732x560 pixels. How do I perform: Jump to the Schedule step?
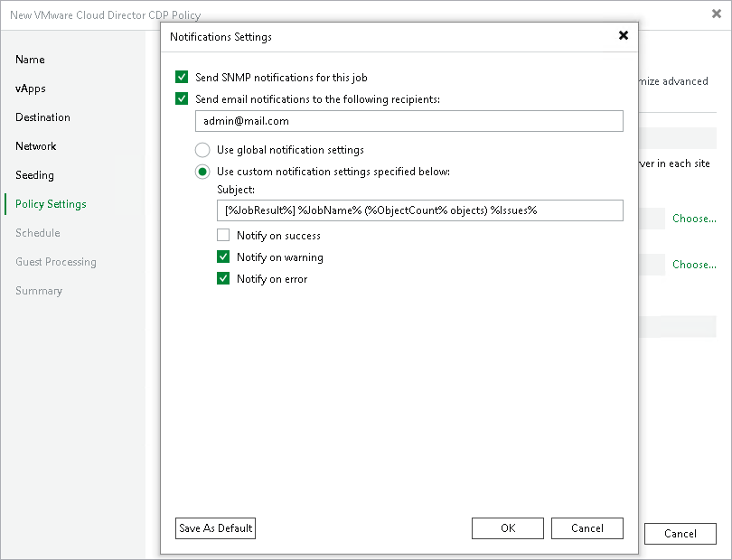[x=37, y=233]
